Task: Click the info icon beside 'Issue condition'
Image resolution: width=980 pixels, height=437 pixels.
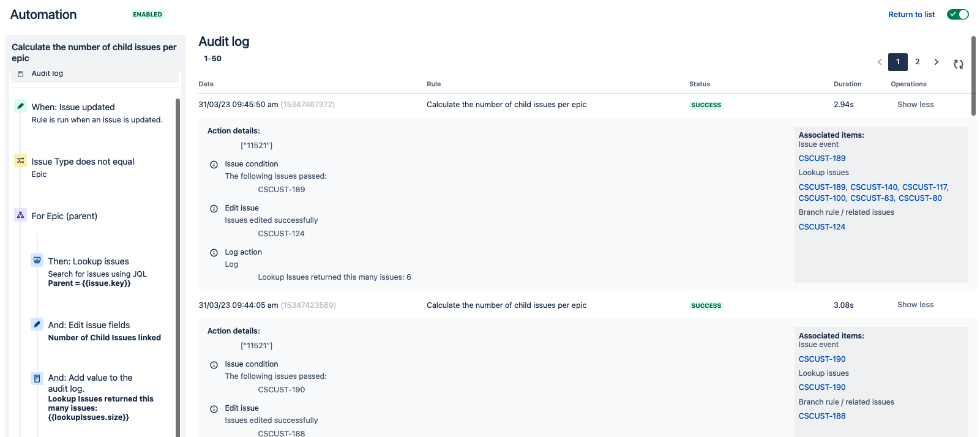Action: [213, 164]
